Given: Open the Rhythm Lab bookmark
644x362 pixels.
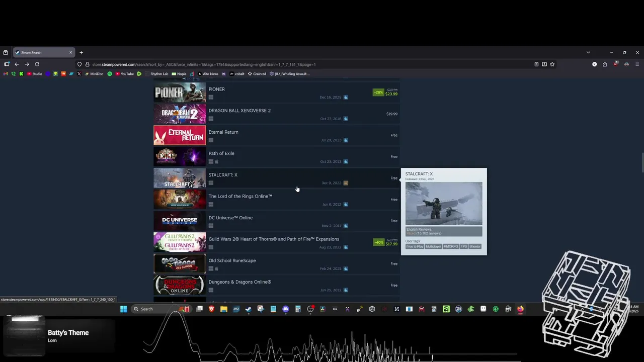Looking at the screenshot, I should 156,74.
